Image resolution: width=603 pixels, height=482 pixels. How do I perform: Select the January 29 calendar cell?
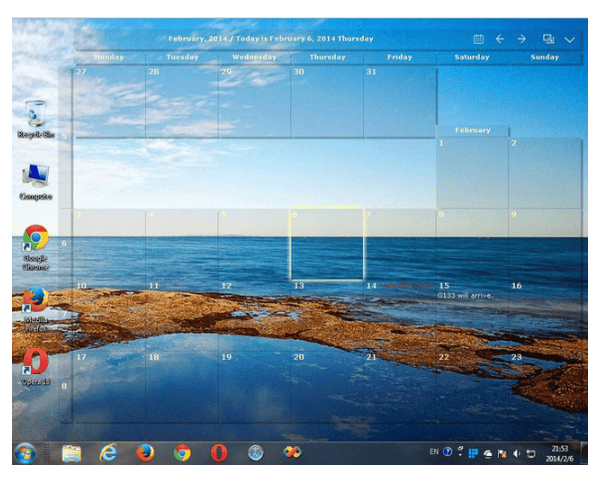tap(255, 102)
